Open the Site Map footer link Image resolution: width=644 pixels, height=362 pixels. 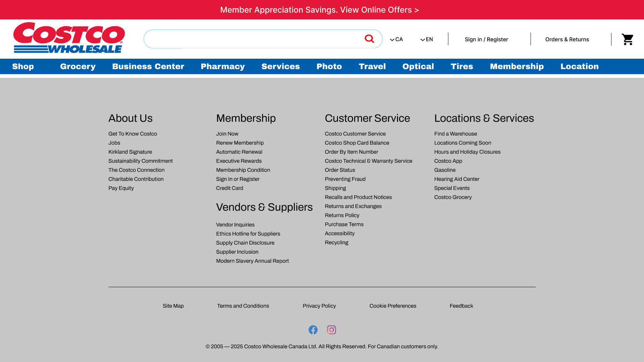coord(173,306)
